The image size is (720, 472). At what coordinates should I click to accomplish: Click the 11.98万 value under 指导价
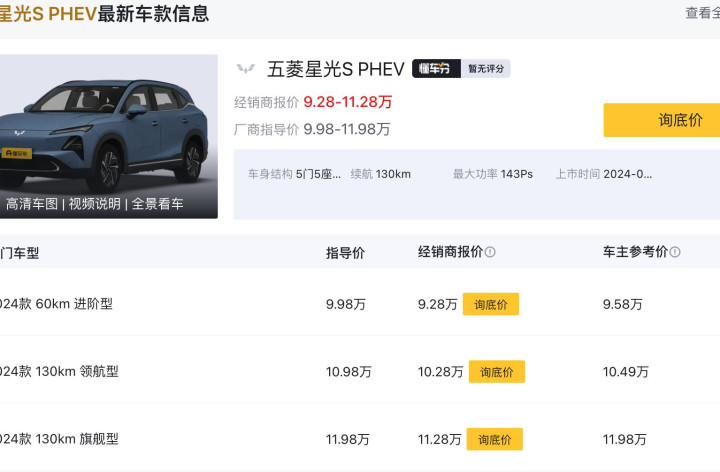[x=348, y=439]
